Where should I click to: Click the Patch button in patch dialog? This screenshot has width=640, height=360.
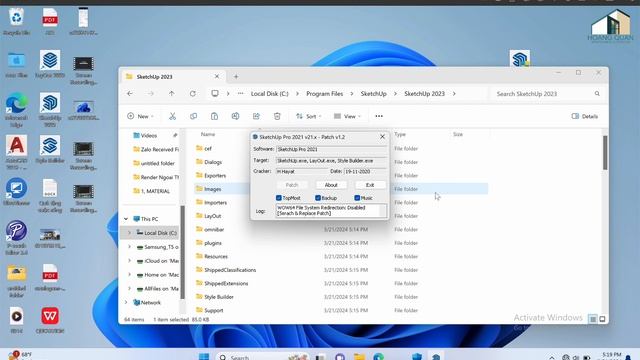pyautogui.click(x=292, y=185)
